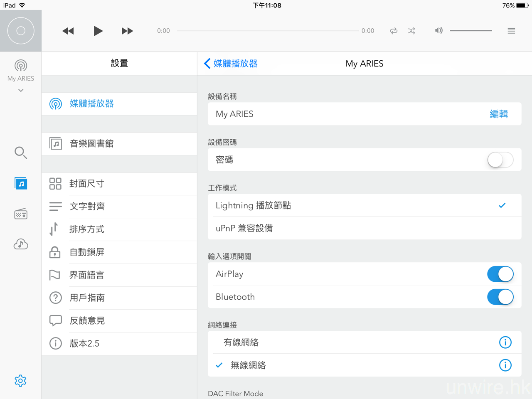Open the music library sidebar icon
This screenshot has width=532, height=399.
coord(21,183)
